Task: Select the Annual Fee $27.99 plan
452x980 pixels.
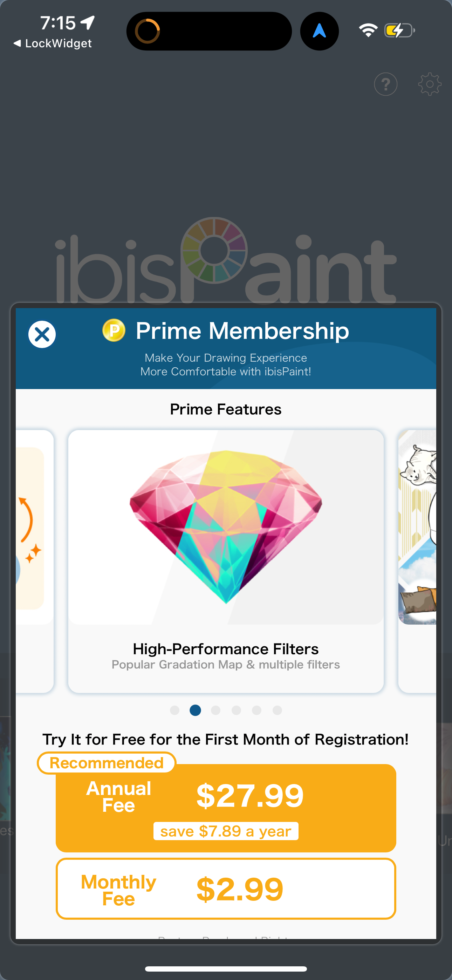Action: (226, 803)
